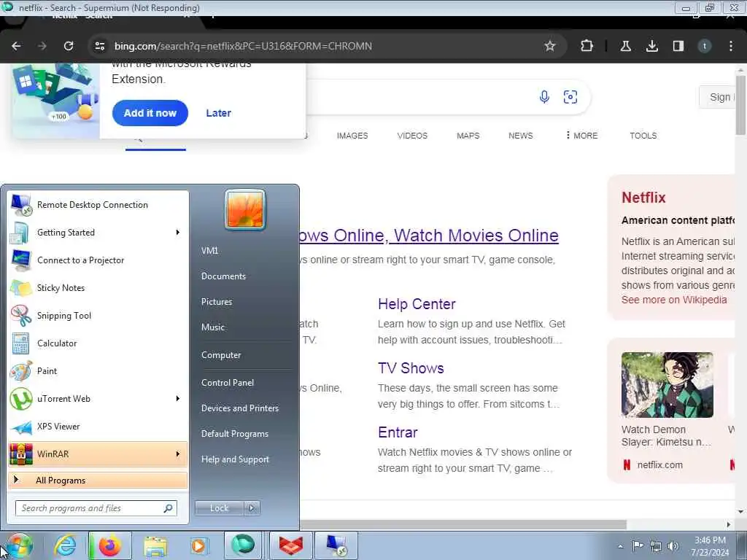This screenshot has height=560, width=747.
Task: Open Computer in Start menu
Action: 221,355
